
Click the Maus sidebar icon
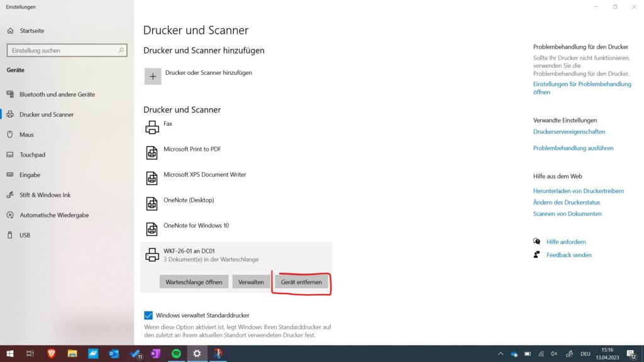click(x=10, y=134)
